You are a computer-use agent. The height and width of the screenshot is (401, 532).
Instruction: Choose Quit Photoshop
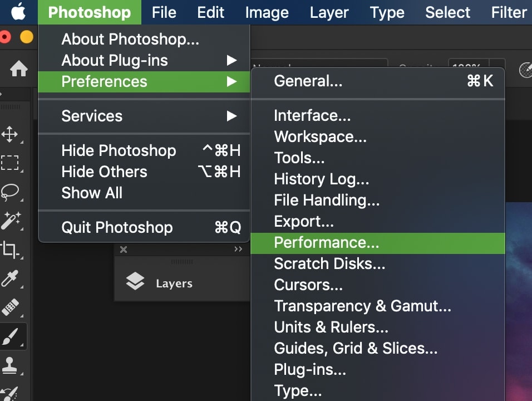(x=144, y=227)
